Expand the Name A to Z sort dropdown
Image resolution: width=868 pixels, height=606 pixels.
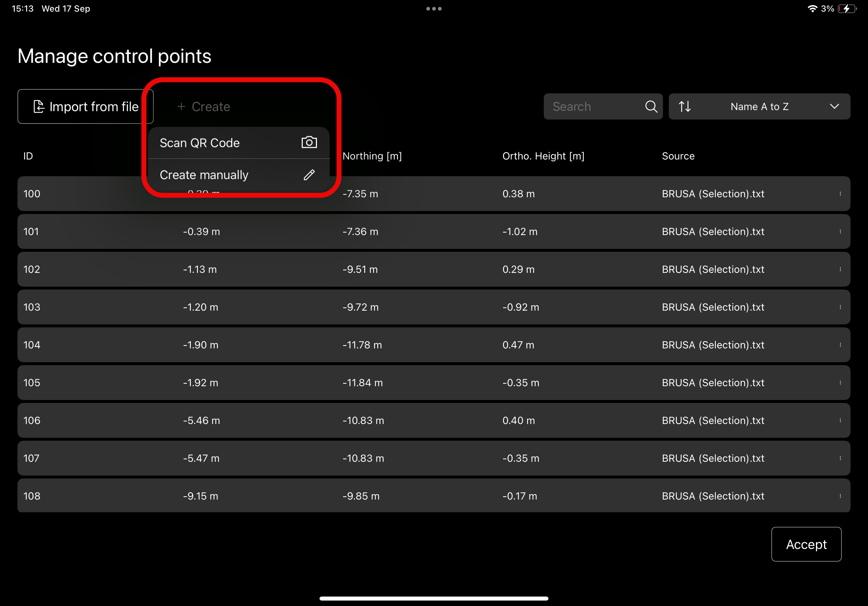(x=759, y=106)
